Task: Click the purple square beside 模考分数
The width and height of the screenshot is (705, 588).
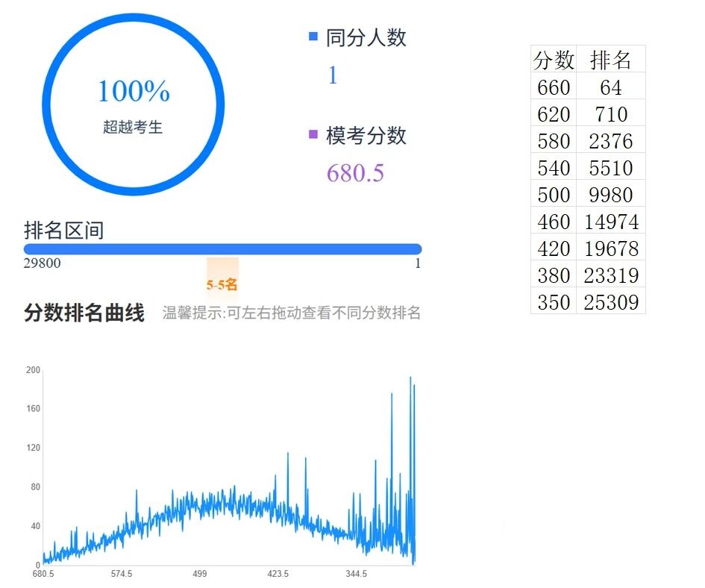Action: [x=313, y=135]
